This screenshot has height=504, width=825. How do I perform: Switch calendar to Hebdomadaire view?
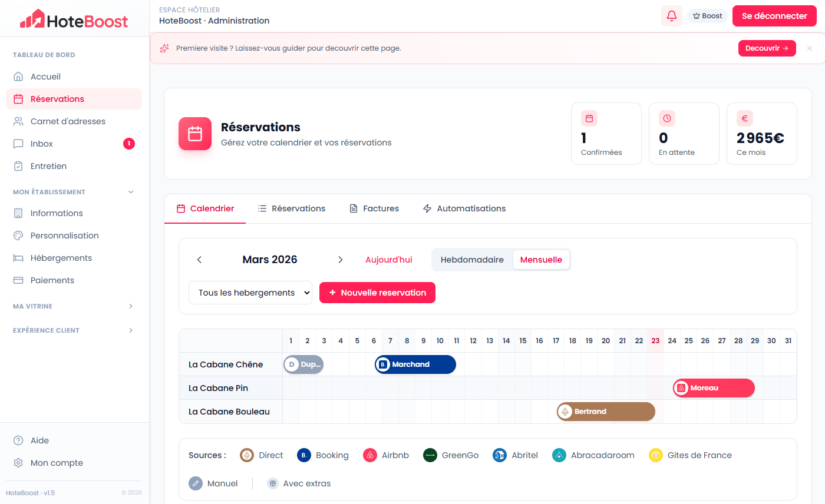[x=472, y=260]
